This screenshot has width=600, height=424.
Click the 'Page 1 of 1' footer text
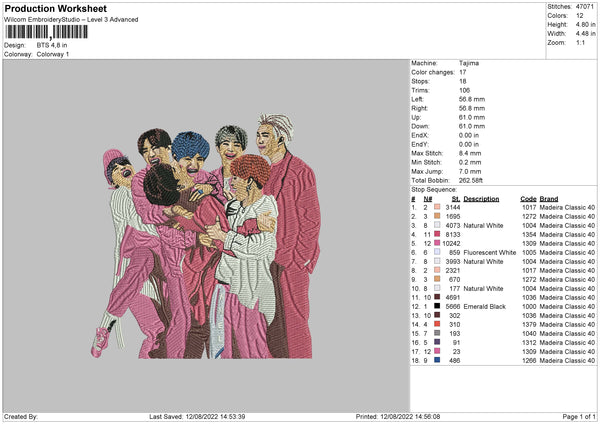(579, 417)
